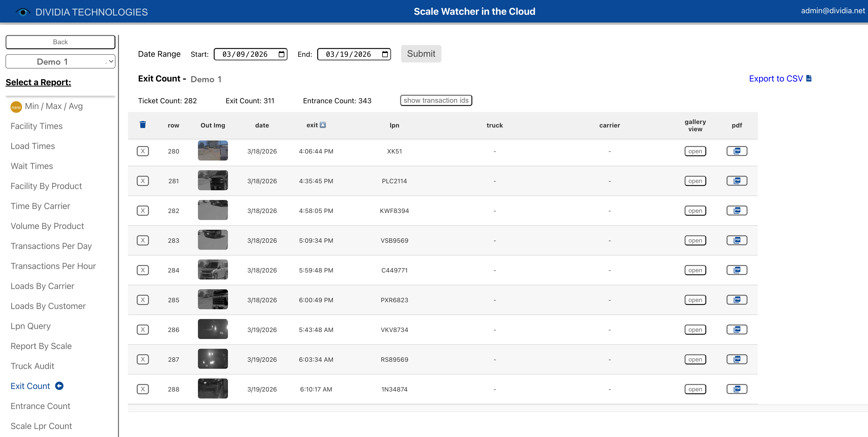Click the exit column sort arrow icon
This screenshot has width=868, height=437.
click(323, 125)
